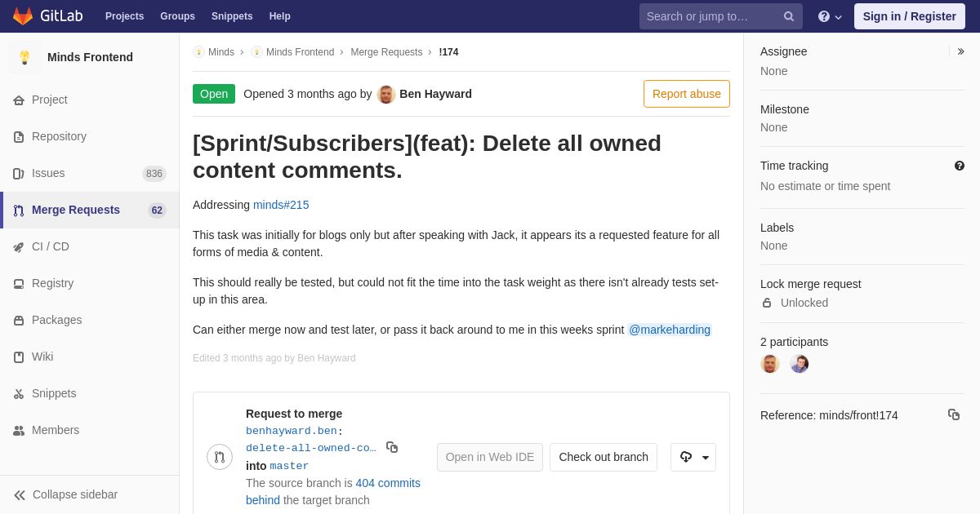Open the minds#215 issue link
Screen dimensions: 980x514
click(281, 205)
